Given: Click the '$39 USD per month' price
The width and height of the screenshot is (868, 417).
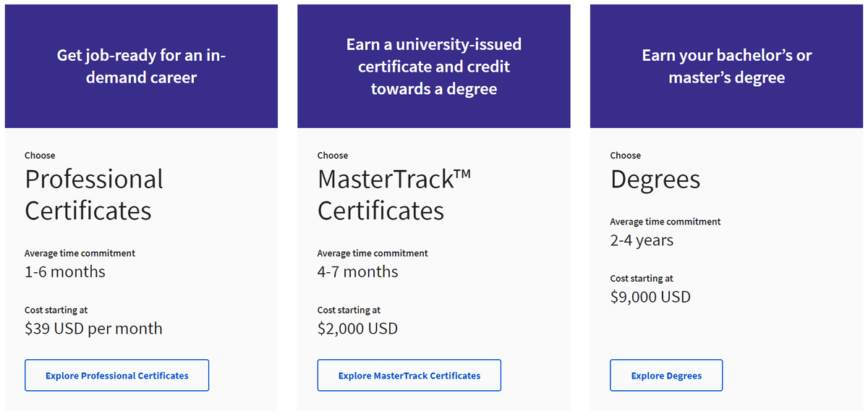Looking at the screenshot, I should pos(93,329).
